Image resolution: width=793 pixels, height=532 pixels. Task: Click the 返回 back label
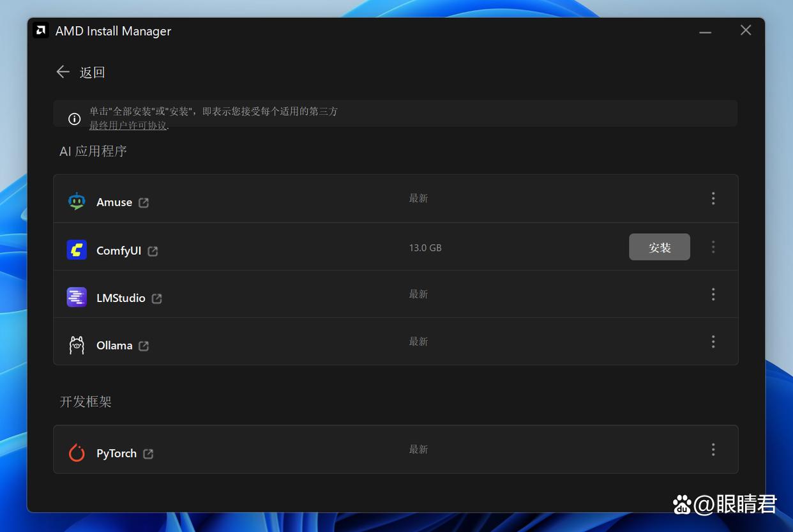click(x=92, y=72)
